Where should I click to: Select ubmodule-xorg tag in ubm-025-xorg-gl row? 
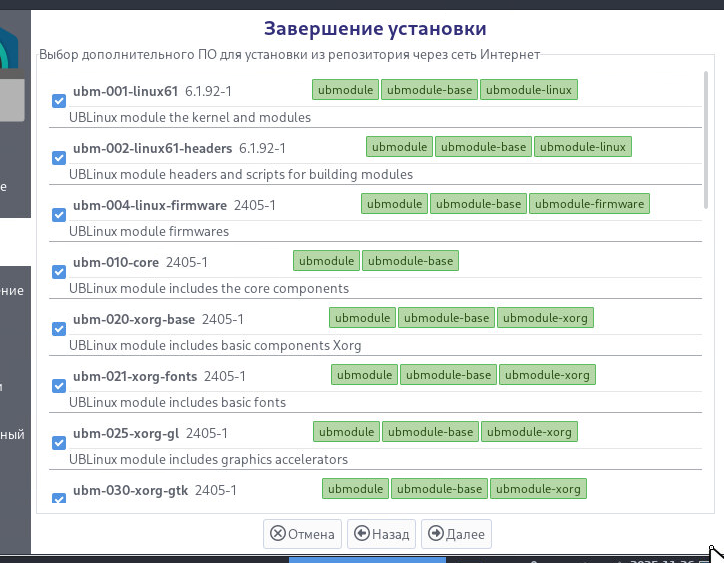529,432
